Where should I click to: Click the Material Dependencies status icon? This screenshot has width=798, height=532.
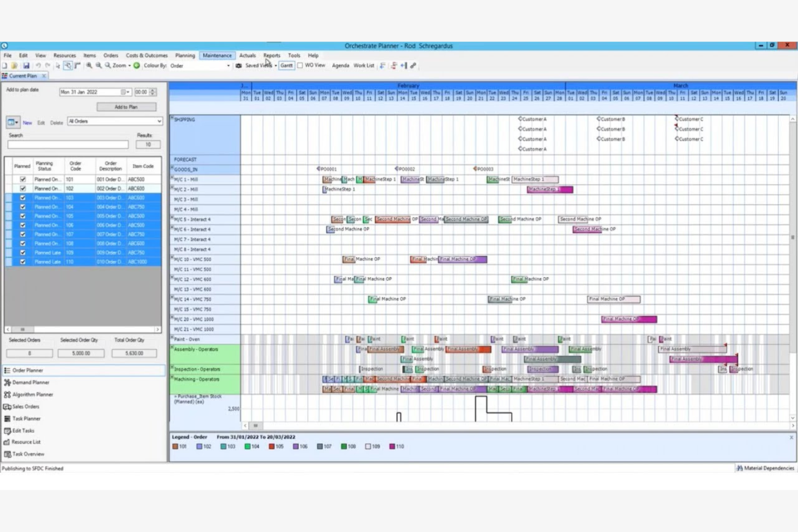click(x=739, y=468)
